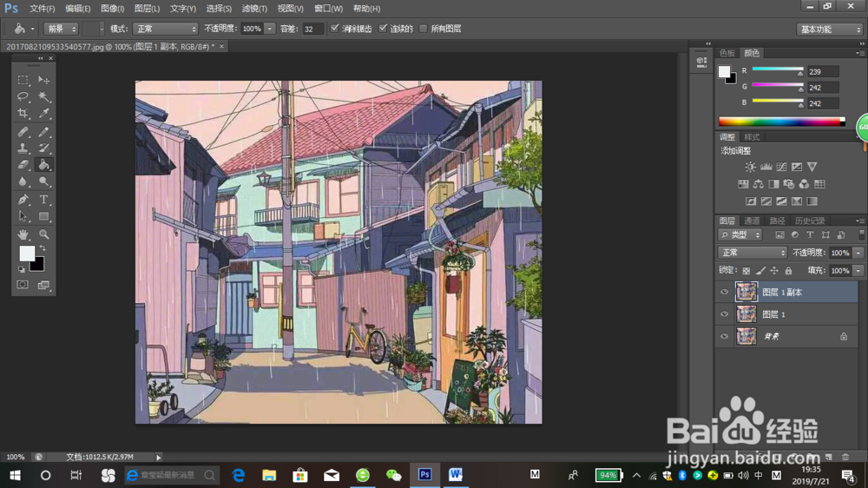The width and height of the screenshot is (868, 488).
Task: Select the Move tool
Action: pyautogui.click(x=43, y=80)
